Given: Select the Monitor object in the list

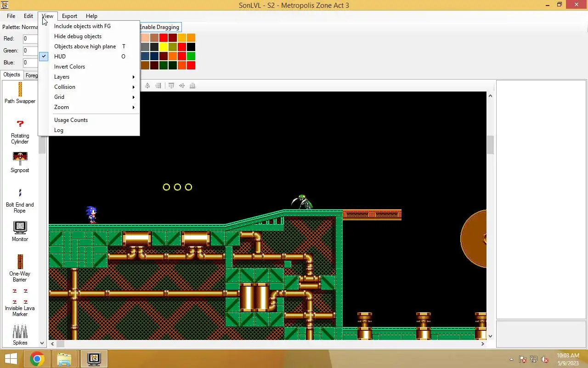Looking at the screenshot, I should click(x=20, y=231).
